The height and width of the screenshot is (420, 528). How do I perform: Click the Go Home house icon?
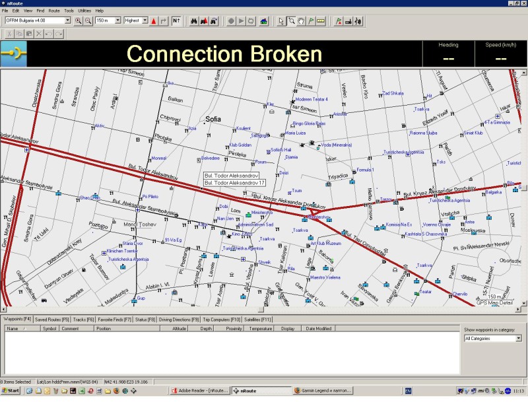(263, 21)
